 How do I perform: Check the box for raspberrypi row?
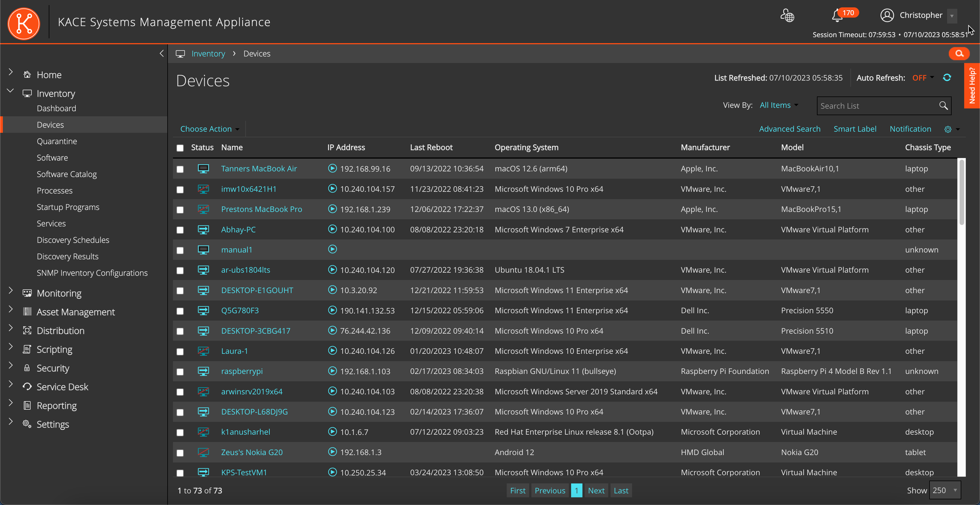click(x=180, y=372)
